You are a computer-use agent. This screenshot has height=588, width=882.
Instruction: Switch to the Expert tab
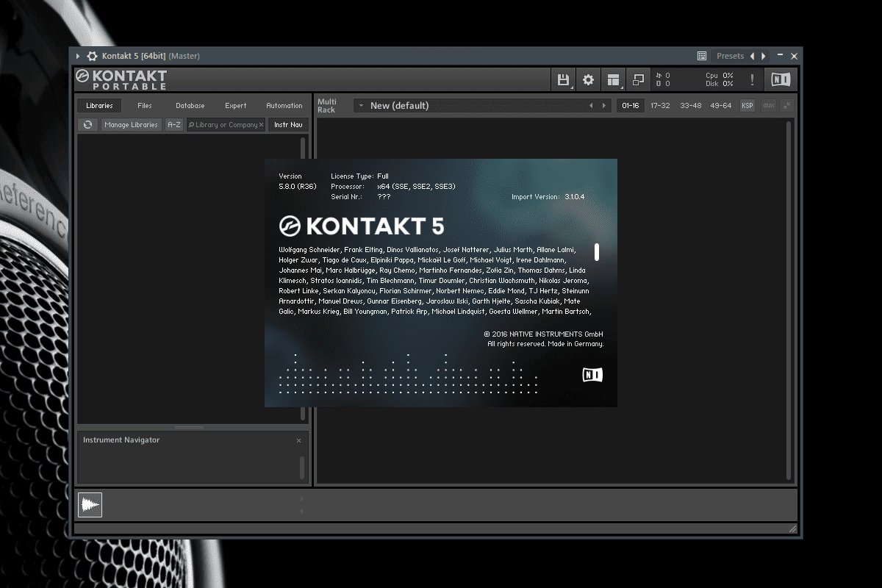point(236,105)
